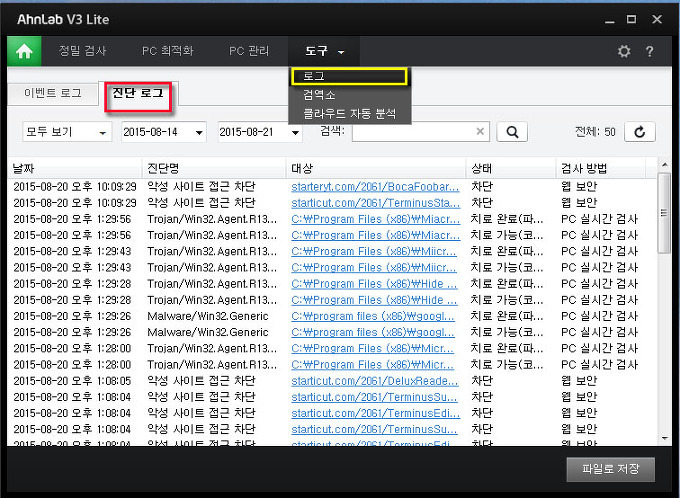The image size is (680, 498).
Task: Open the PC 관리 menu
Action: tap(249, 51)
